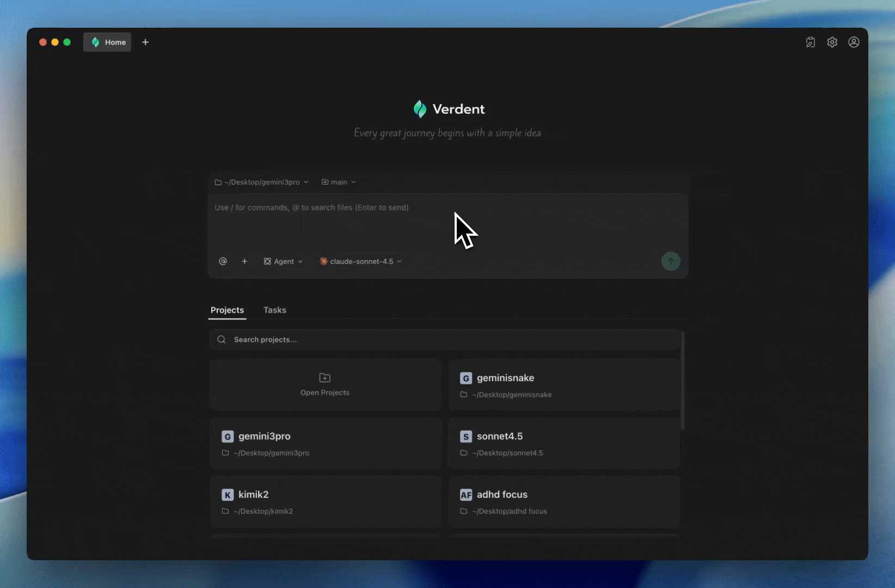Click the G badge icon of geminisnake
895x588 pixels.
click(466, 378)
